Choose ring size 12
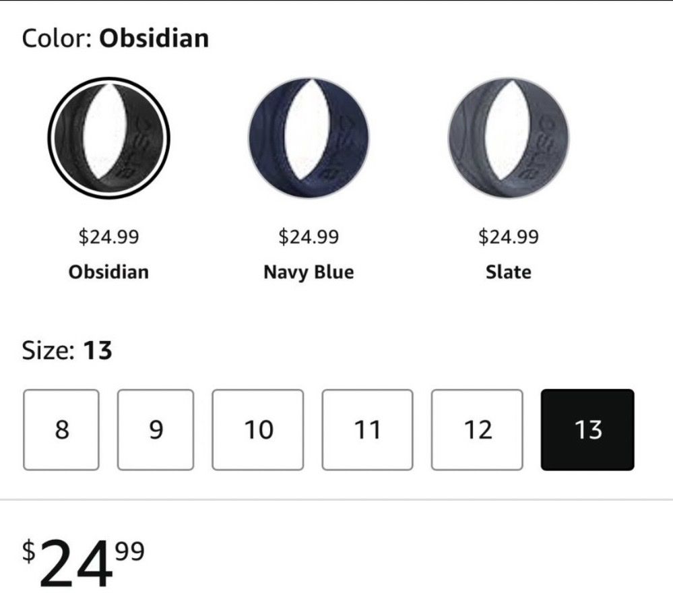 477,429
